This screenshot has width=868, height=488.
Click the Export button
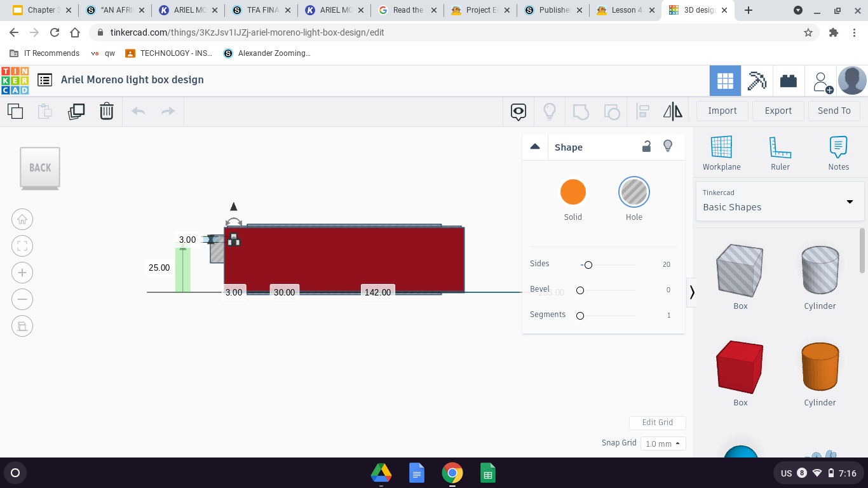[778, 111]
